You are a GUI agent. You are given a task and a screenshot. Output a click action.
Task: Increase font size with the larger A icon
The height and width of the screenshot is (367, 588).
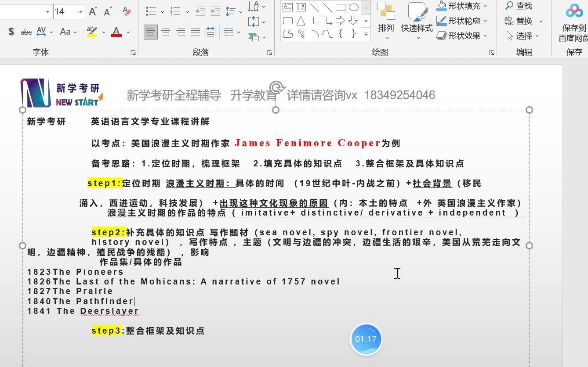pos(93,12)
